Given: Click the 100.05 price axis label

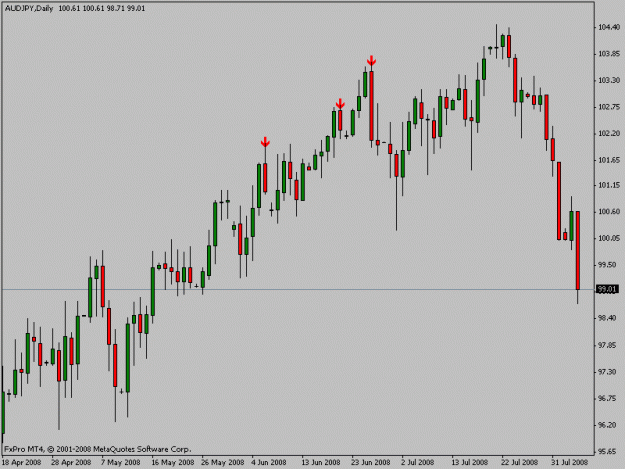Looking at the screenshot, I should (609, 238).
